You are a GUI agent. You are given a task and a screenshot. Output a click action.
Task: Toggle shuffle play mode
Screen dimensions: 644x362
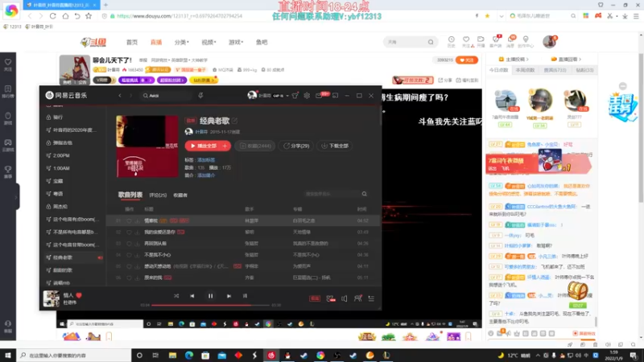176,296
